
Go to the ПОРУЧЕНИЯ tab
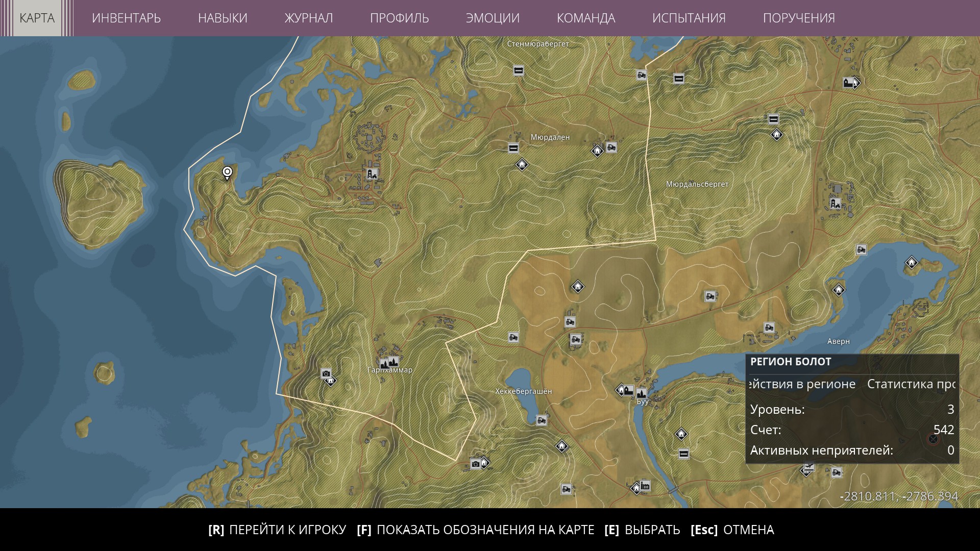pos(799,18)
